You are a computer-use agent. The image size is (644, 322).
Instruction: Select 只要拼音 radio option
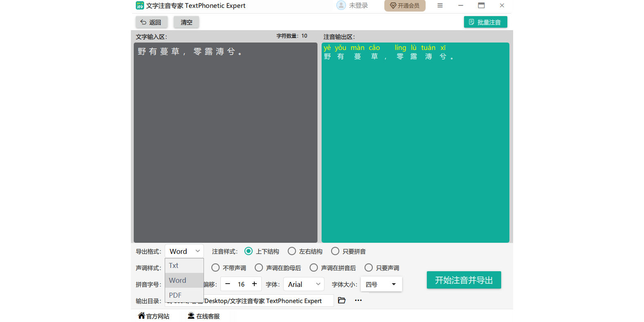[335, 251]
